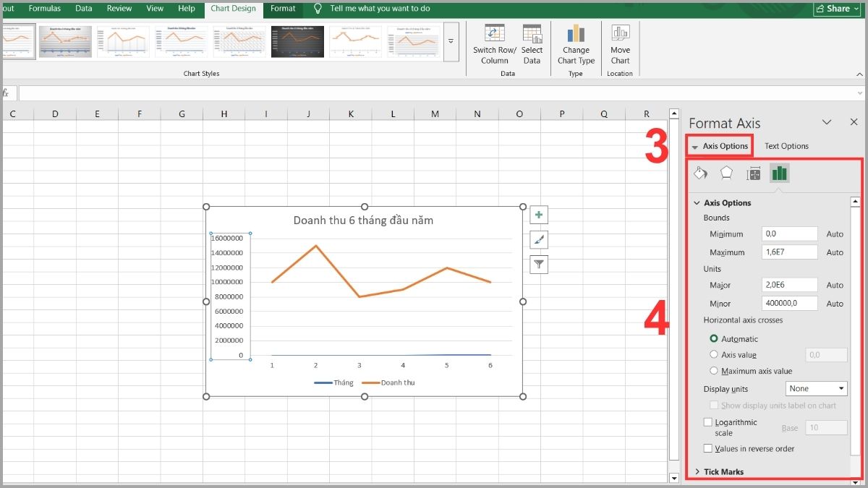Check Values in reverse order
This screenshot has height=488, width=868.
[x=708, y=449]
